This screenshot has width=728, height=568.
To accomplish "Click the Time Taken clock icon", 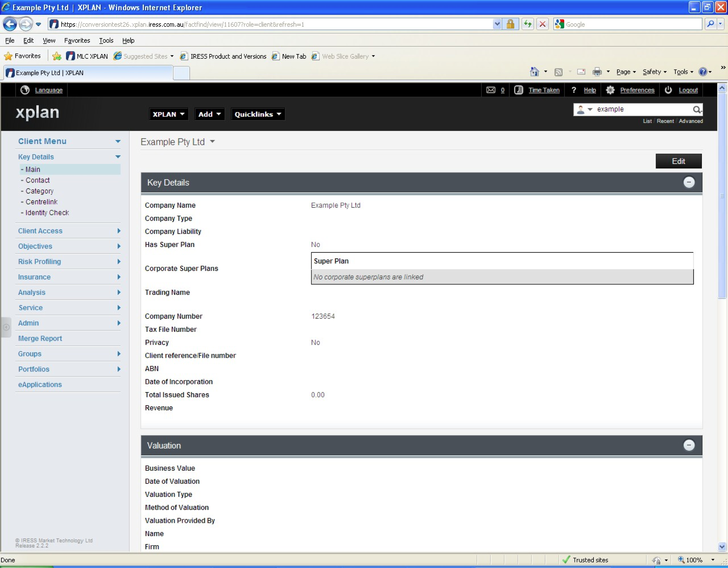I will click(518, 90).
